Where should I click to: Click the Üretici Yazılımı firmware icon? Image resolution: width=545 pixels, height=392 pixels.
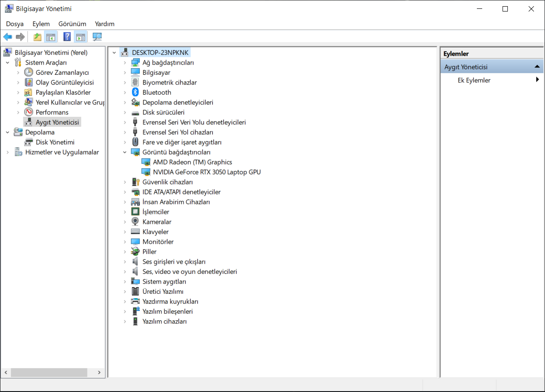(135, 291)
